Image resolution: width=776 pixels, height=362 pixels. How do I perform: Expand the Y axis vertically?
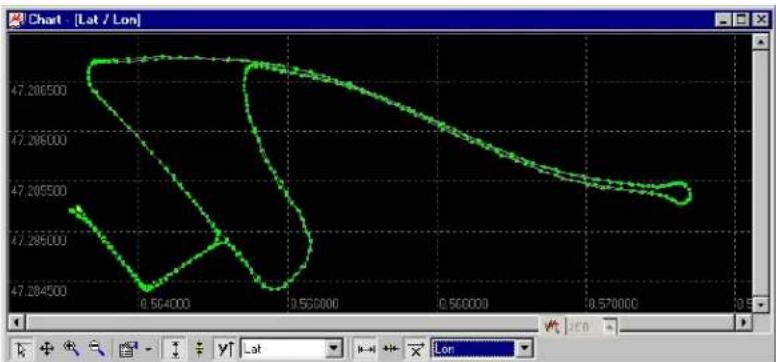(x=175, y=350)
